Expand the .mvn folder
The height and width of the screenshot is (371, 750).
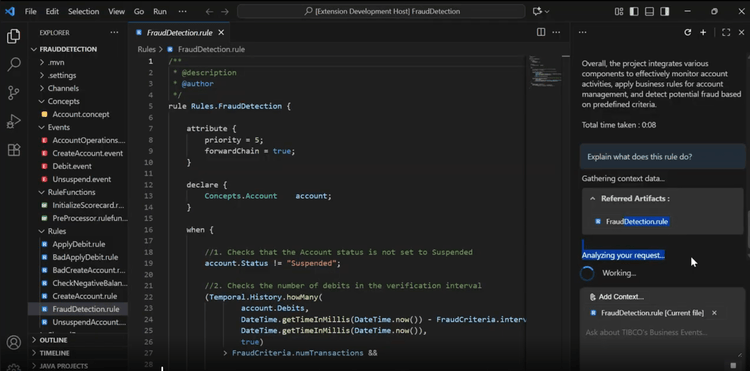(x=42, y=62)
